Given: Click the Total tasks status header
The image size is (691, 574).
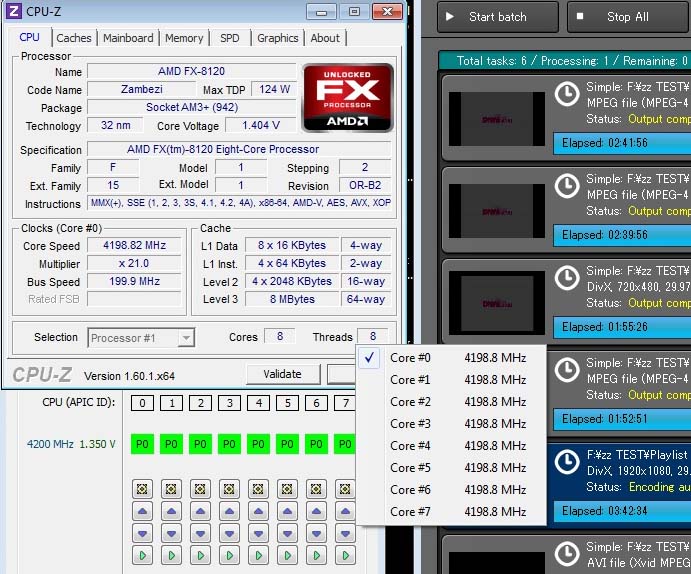Looking at the screenshot, I should 565,61.
